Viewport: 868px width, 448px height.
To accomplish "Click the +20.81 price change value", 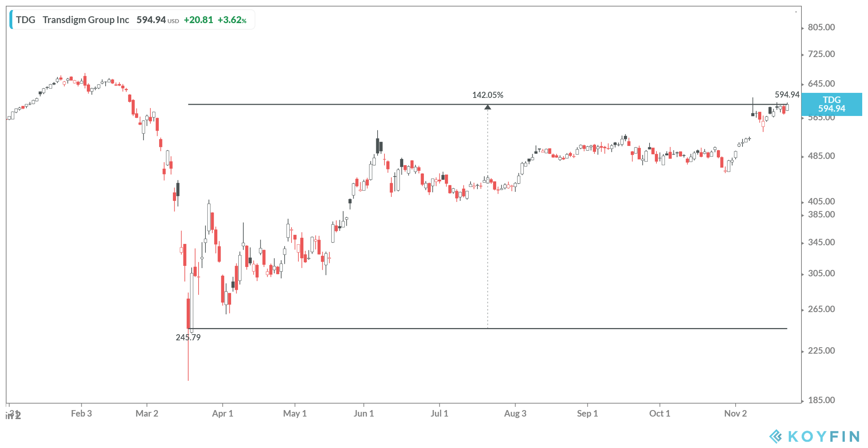I will [x=198, y=20].
